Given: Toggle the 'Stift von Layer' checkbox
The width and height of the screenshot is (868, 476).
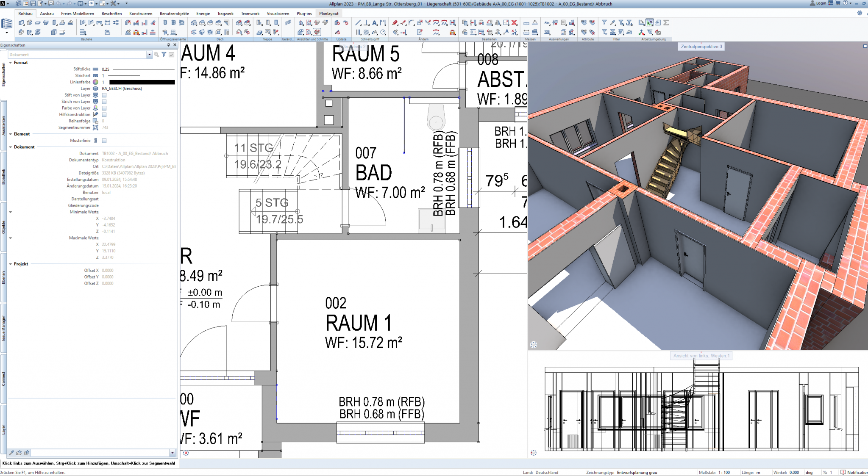Looking at the screenshot, I should click(104, 95).
